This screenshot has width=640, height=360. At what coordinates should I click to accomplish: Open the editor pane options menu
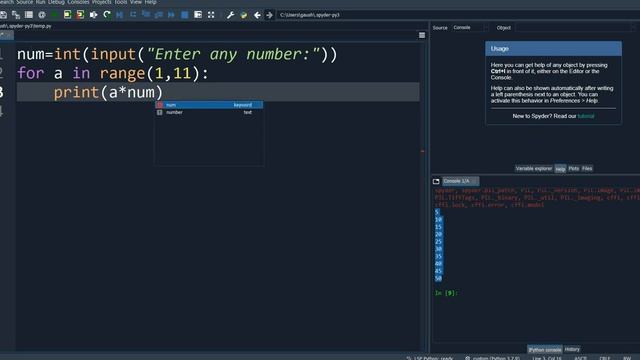422,36
